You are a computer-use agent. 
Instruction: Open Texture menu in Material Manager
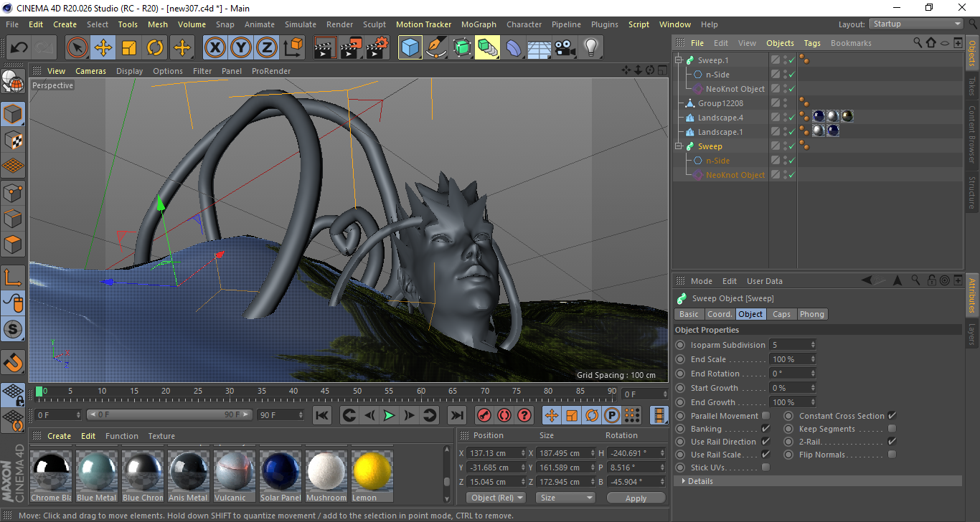pyautogui.click(x=161, y=436)
